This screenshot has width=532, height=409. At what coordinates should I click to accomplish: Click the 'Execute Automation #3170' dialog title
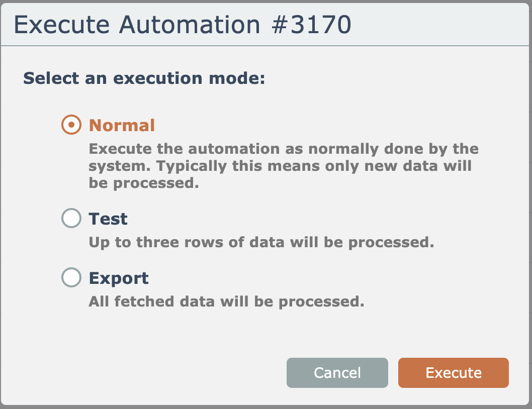[x=182, y=25]
